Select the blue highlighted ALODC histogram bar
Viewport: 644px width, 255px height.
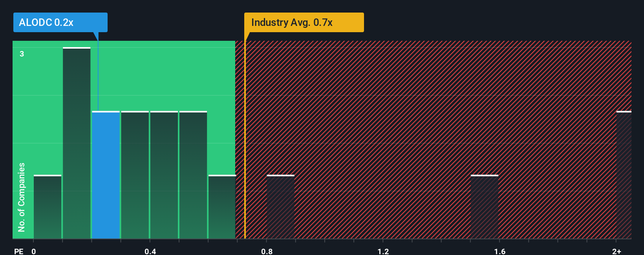click(106, 175)
